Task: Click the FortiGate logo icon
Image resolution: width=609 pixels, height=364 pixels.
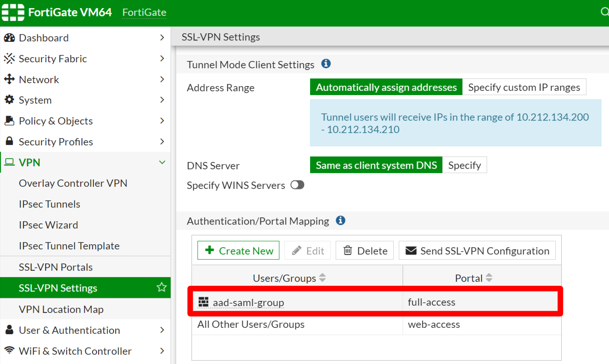Action: click(13, 12)
